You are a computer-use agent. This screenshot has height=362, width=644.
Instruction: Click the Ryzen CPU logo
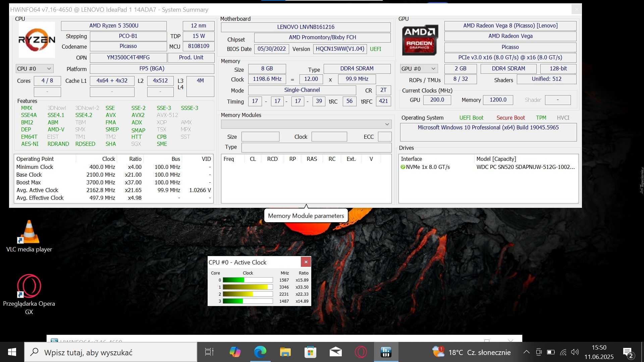37,40
